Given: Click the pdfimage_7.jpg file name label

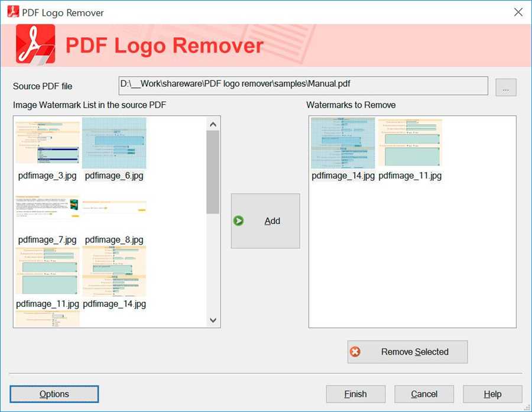Looking at the screenshot, I should 47,240.
